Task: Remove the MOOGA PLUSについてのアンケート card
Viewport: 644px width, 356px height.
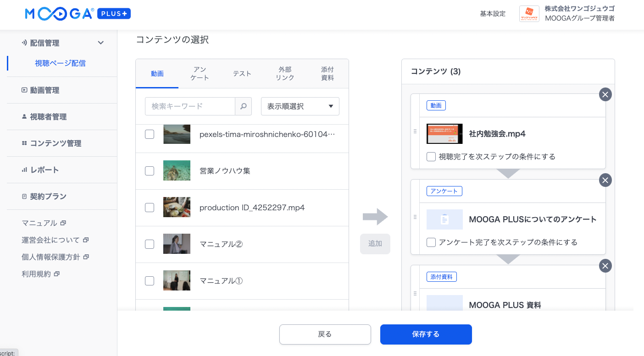Action: click(605, 180)
